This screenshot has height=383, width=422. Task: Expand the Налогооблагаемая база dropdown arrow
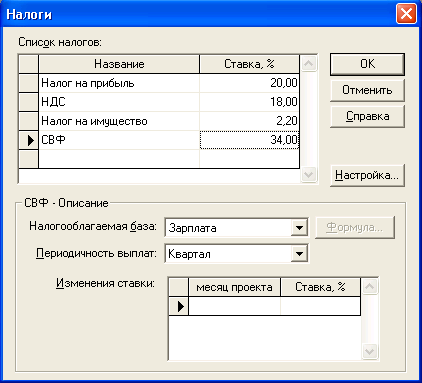pos(299,228)
